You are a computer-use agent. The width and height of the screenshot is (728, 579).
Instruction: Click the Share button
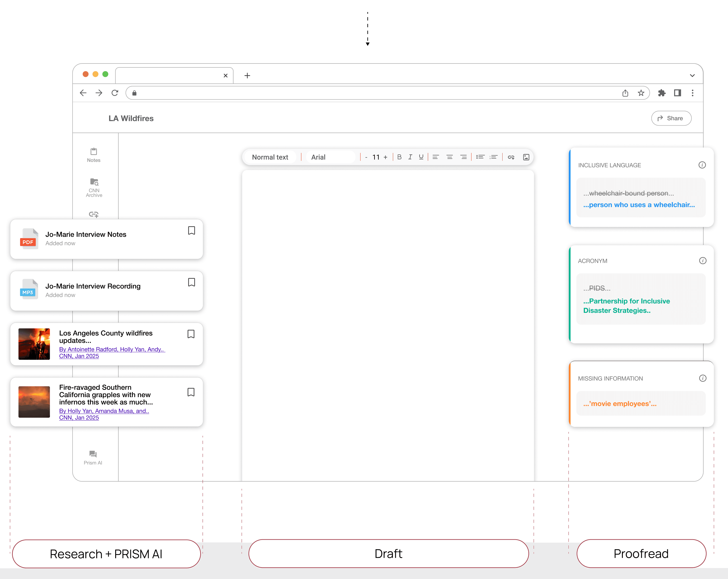point(671,118)
